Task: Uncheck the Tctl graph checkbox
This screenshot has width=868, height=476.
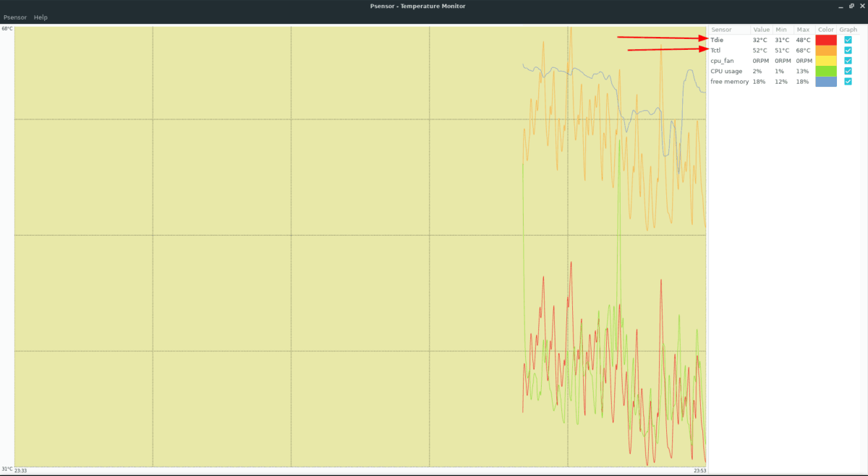Action: click(847, 50)
